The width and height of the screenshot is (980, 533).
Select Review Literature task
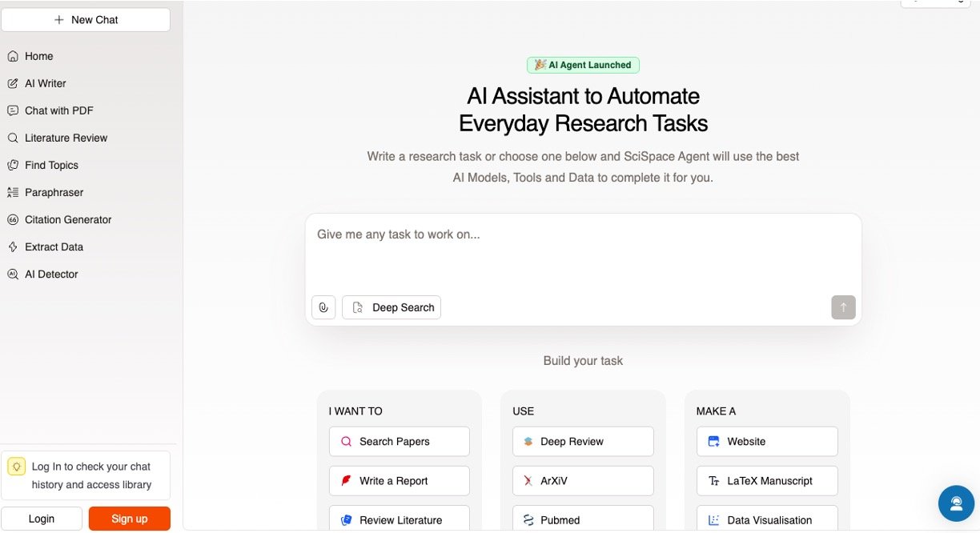pos(400,519)
